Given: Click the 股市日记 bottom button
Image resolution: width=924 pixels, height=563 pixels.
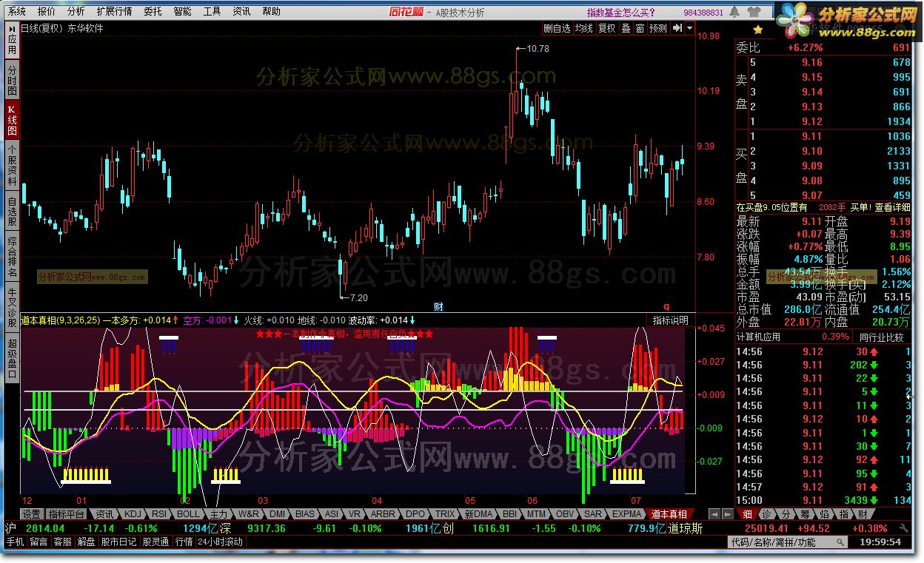Looking at the screenshot, I should [x=118, y=542].
